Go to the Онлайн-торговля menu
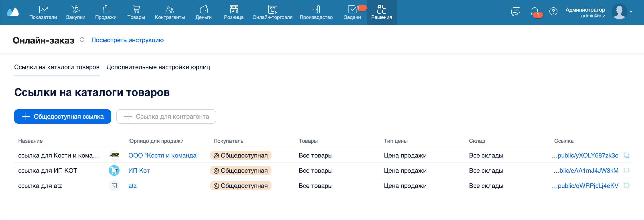This screenshot has width=644, height=220. point(272,12)
